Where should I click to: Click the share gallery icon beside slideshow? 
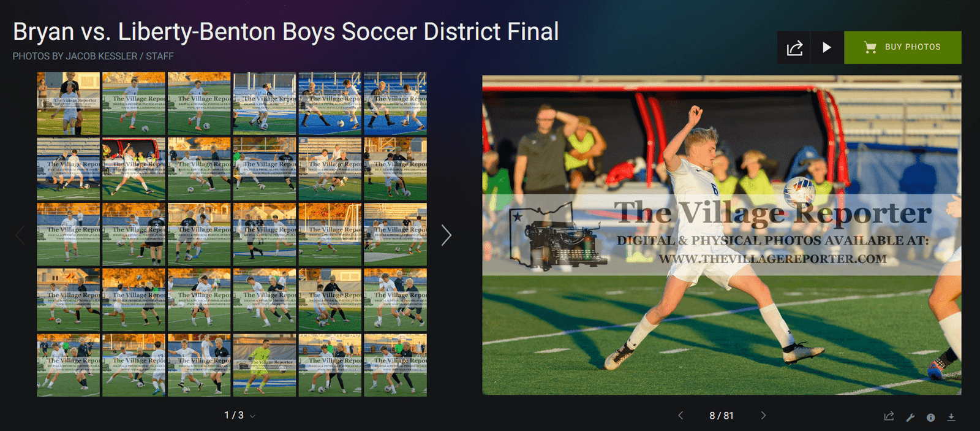click(x=794, y=48)
